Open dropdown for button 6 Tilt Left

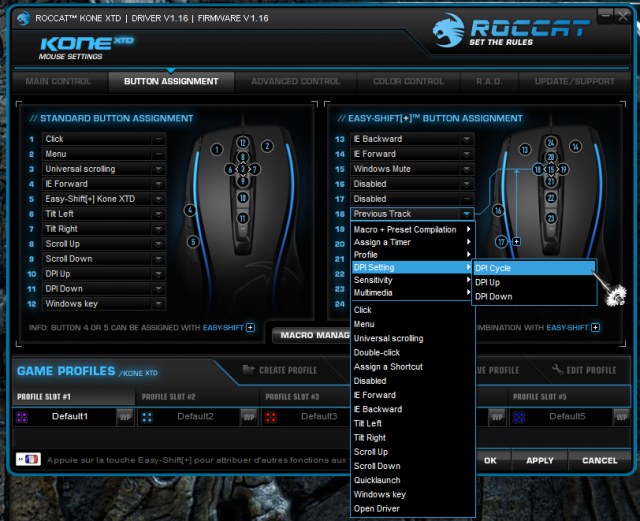coord(158,214)
